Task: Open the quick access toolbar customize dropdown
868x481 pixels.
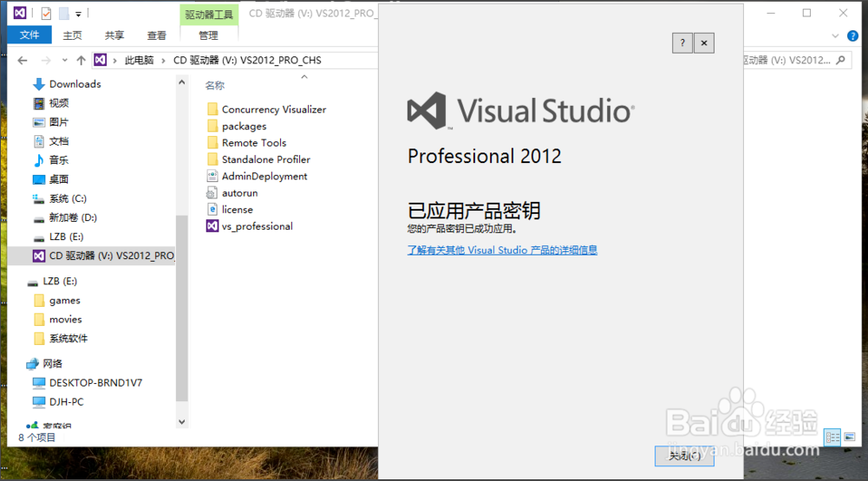Action: pyautogui.click(x=78, y=14)
